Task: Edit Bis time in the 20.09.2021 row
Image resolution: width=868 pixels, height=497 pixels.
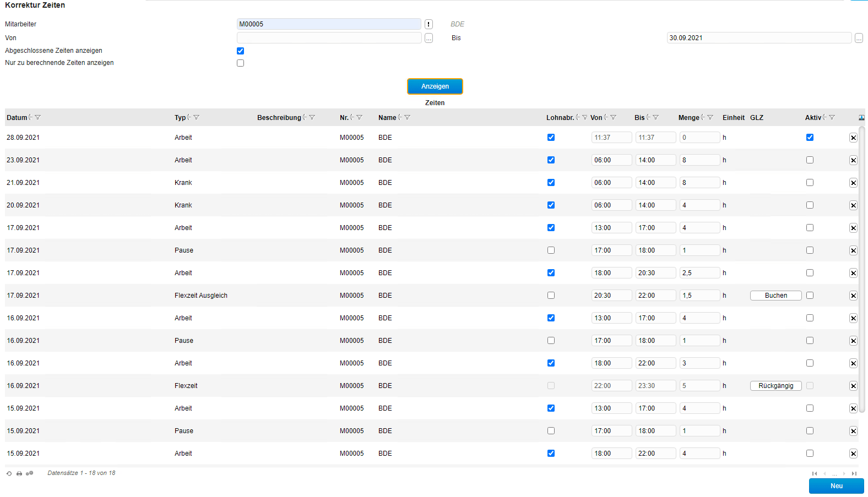Action: pyautogui.click(x=656, y=205)
